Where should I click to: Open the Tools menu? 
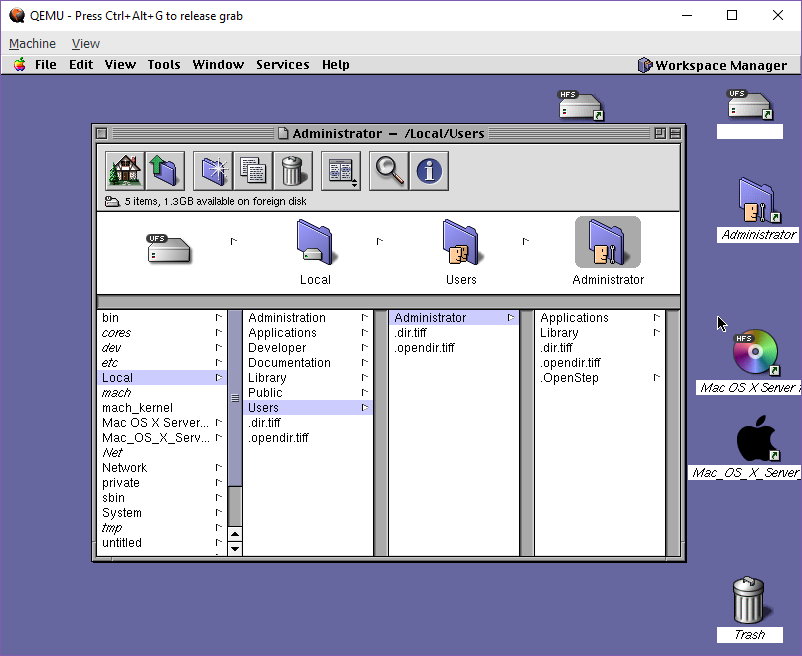click(x=164, y=64)
